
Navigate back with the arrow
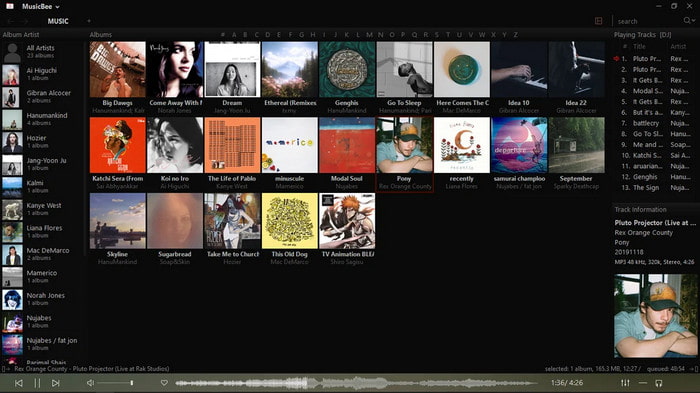10,21
